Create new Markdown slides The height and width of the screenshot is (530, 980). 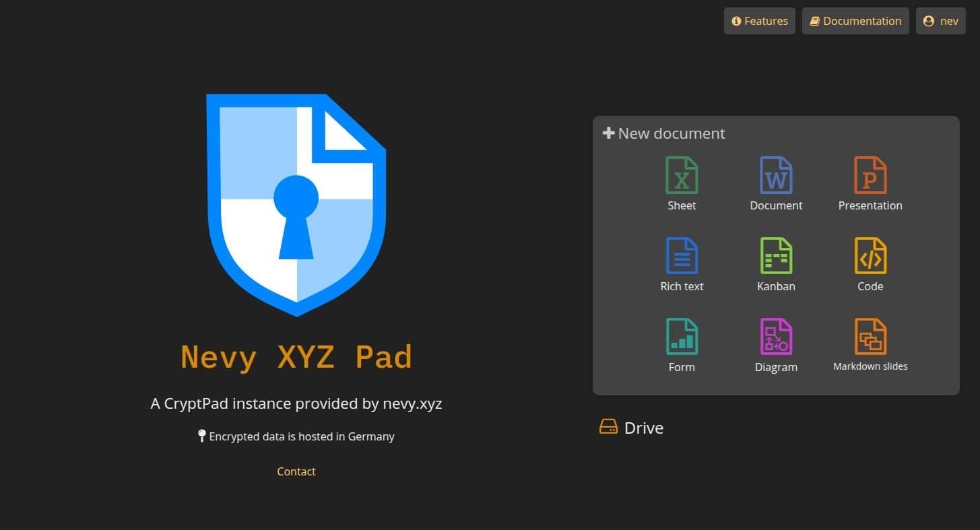[x=870, y=343]
